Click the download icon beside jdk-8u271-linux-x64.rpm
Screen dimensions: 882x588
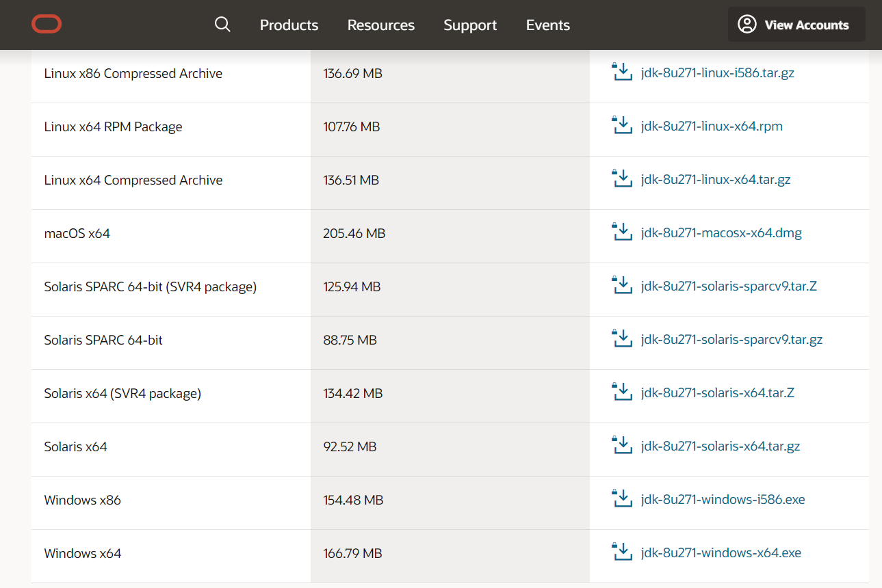[621, 126]
